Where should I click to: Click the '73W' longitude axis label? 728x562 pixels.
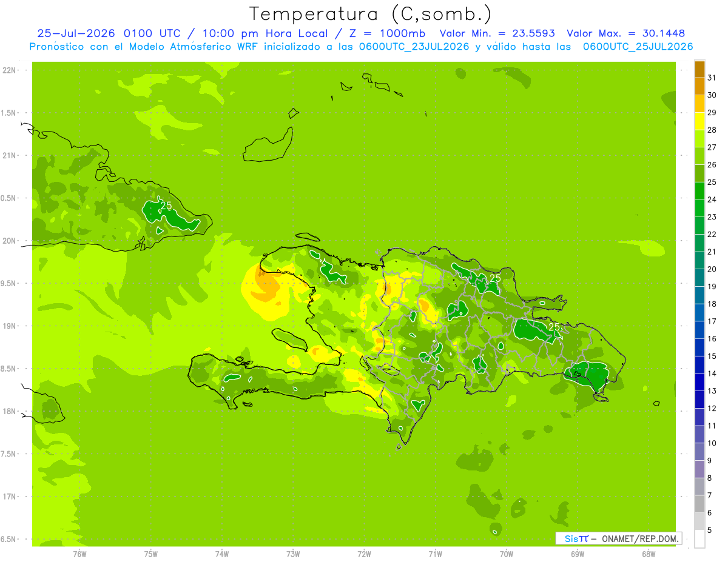[x=293, y=554]
